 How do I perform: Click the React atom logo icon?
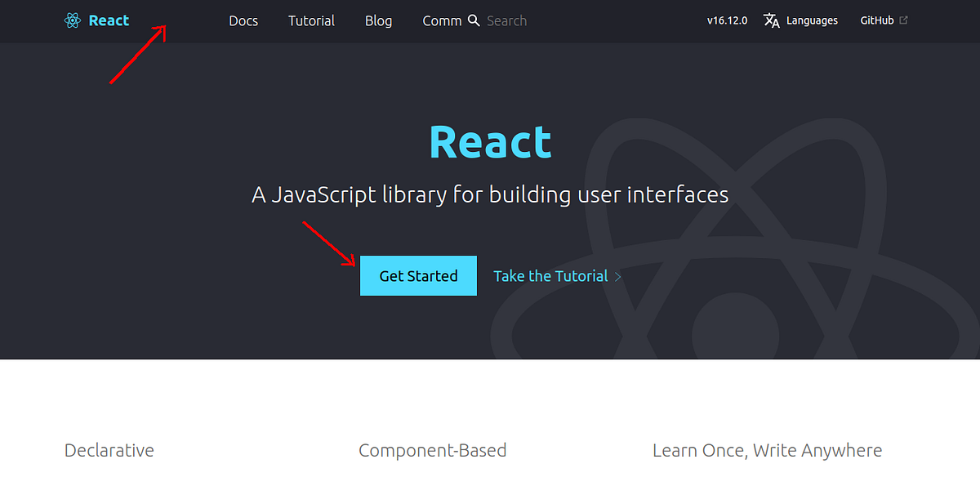point(73,20)
